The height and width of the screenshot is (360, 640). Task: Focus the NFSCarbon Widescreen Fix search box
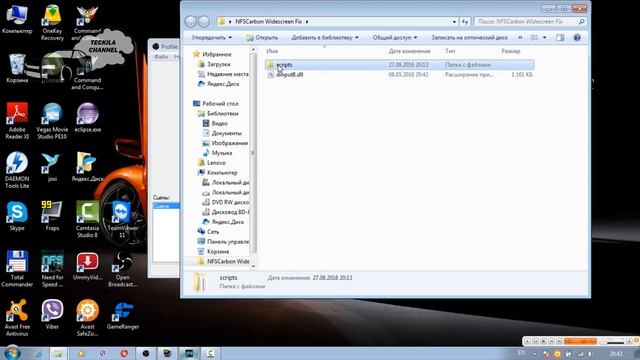pos(530,22)
